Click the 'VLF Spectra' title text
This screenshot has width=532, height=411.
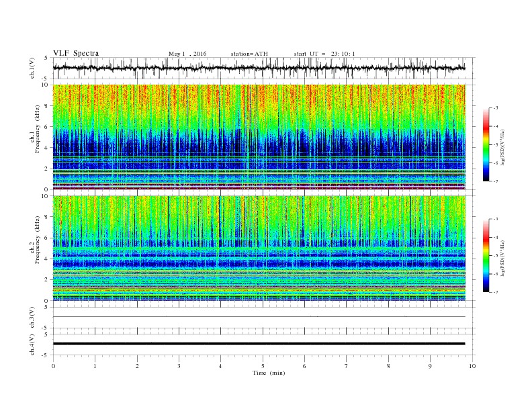[x=76, y=53]
